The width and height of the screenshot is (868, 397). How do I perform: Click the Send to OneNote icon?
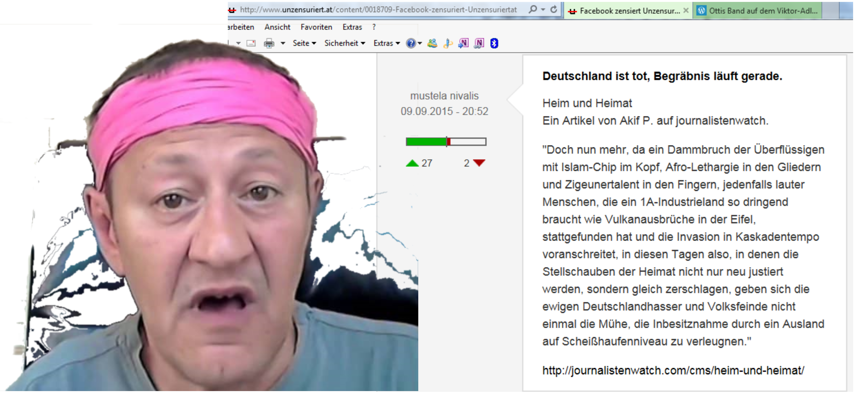click(463, 43)
